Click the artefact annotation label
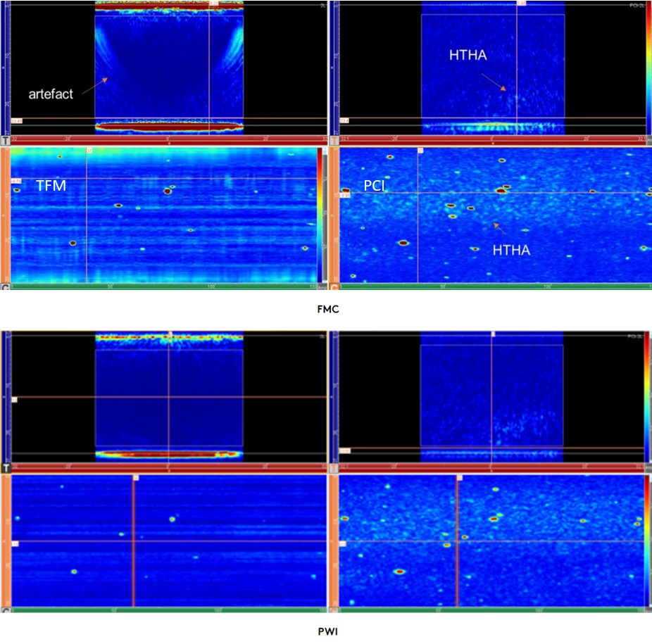652x644 pixels. click(50, 94)
